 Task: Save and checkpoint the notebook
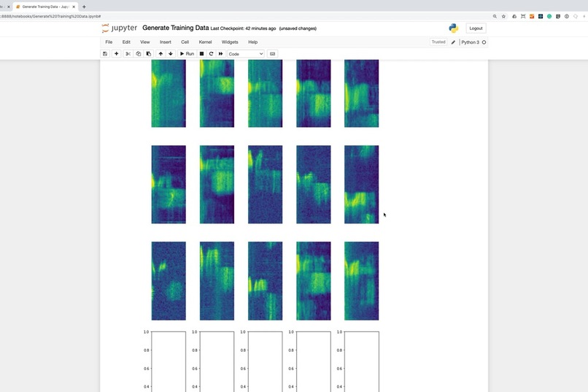105,53
